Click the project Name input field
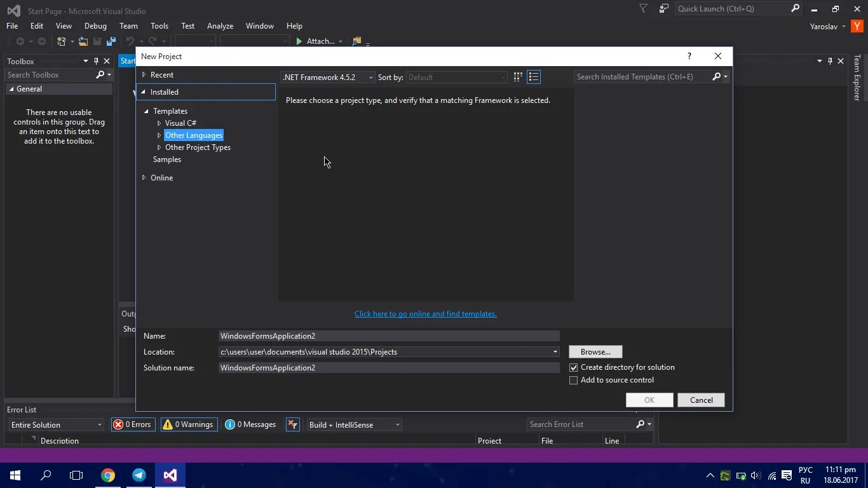 pos(389,336)
